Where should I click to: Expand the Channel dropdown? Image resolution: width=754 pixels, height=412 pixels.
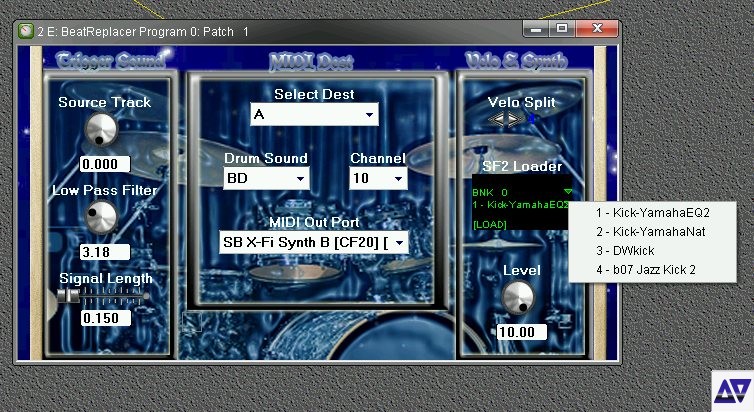(379, 178)
